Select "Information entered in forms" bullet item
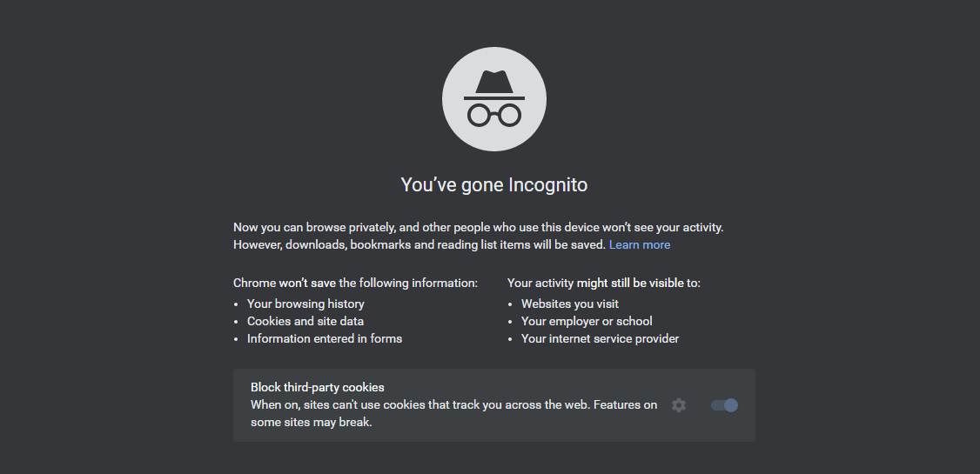Viewport: 980px width, 474px height. pyautogui.click(x=325, y=338)
